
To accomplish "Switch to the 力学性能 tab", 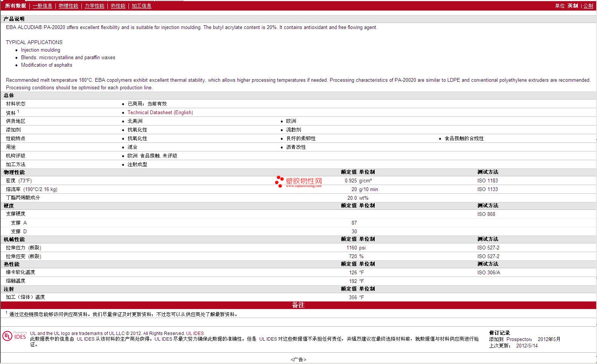I will point(94,6).
